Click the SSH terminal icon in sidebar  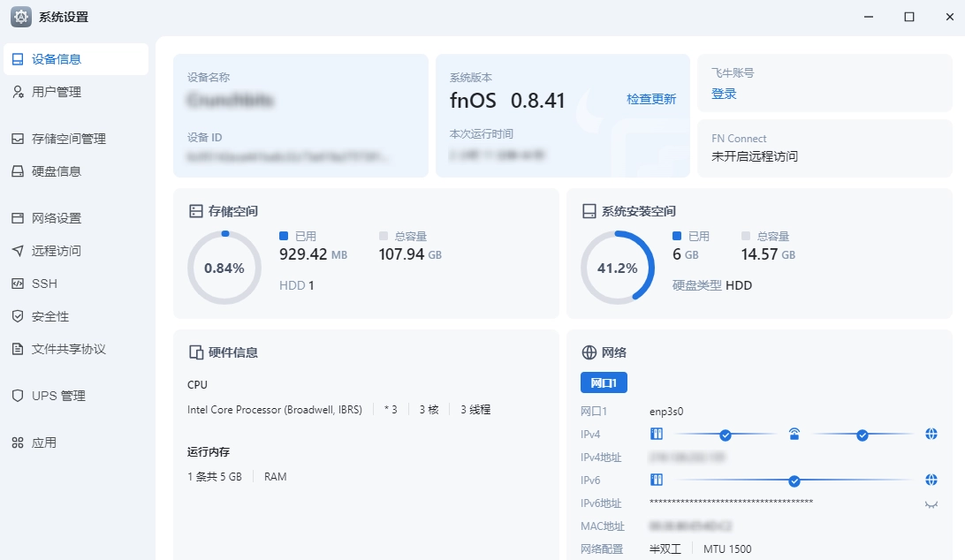18,284
